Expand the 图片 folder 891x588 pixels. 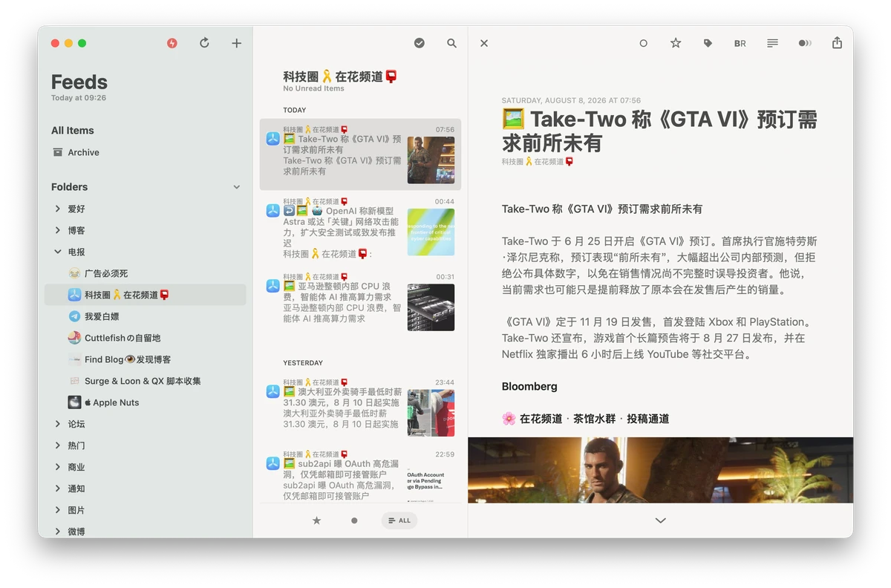58,510
